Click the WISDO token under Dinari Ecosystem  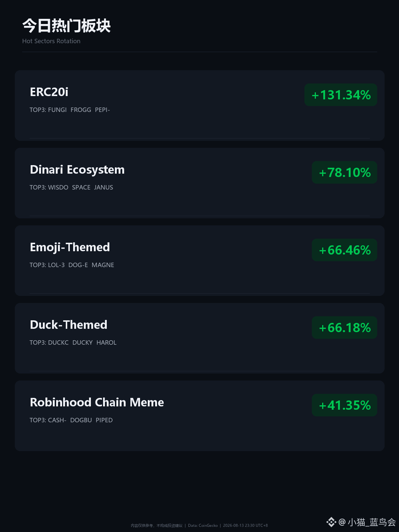coord(58,187)
